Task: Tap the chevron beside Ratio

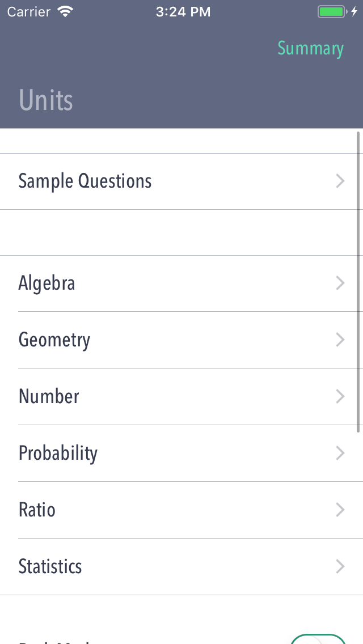Action: click(x=340, y=510)
